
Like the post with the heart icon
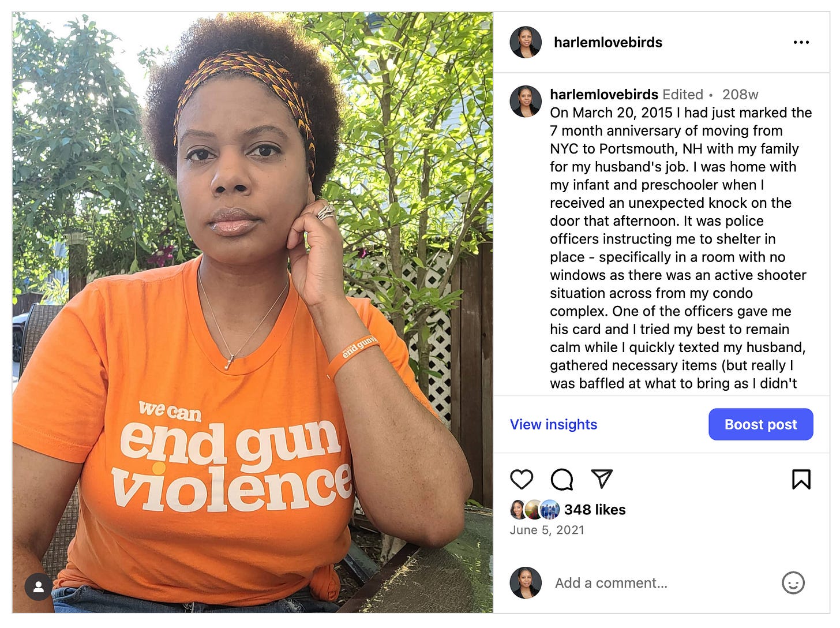522,479
